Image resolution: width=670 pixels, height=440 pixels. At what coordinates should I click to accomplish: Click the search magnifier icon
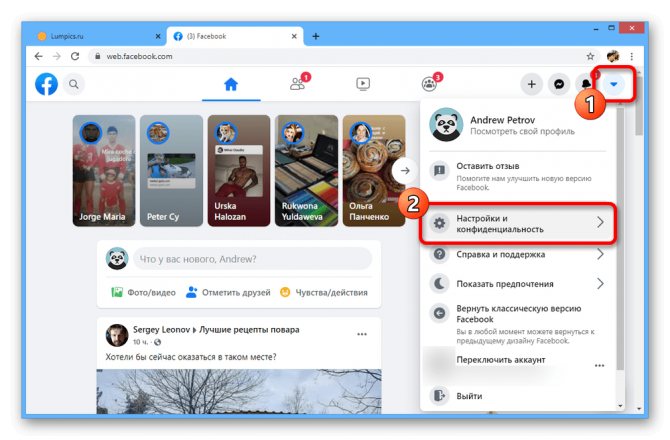(x=74, y=84)
